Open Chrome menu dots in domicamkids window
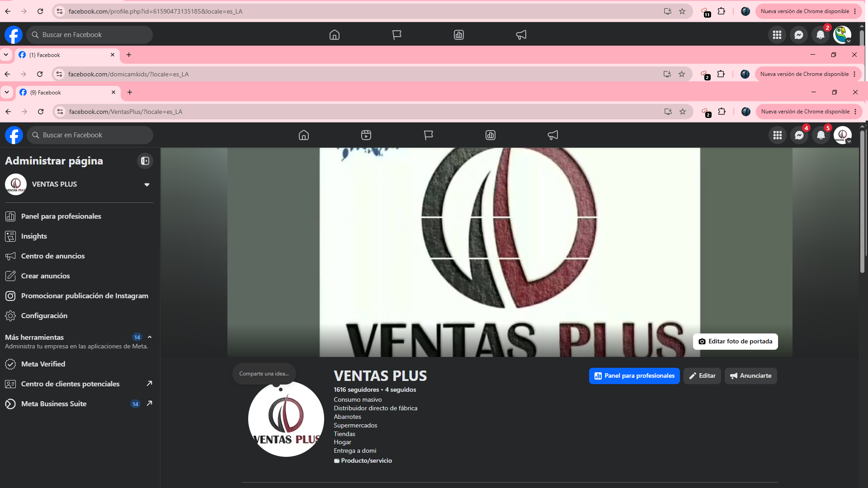 coord(854,74)
